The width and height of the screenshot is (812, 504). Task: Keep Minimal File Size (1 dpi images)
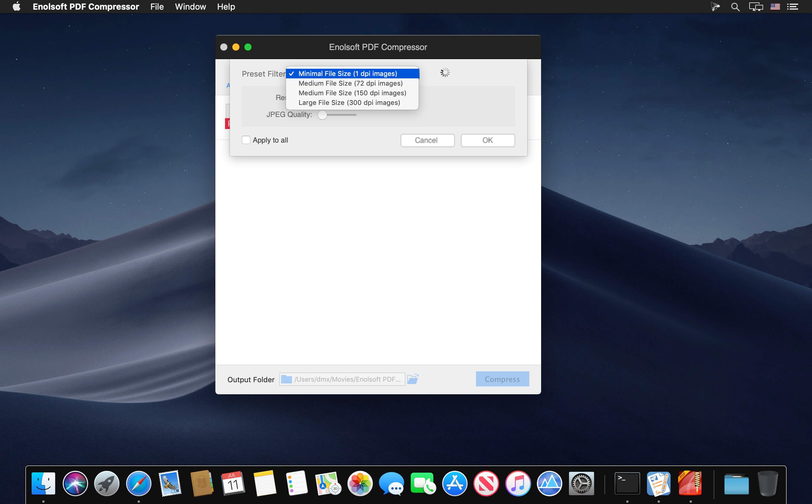coord(347,74)
